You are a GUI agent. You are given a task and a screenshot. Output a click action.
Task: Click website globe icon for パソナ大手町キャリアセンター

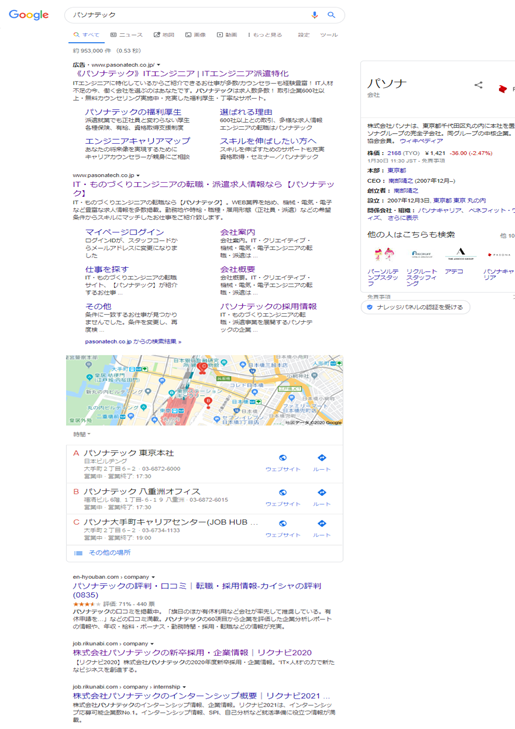(283, 524)
